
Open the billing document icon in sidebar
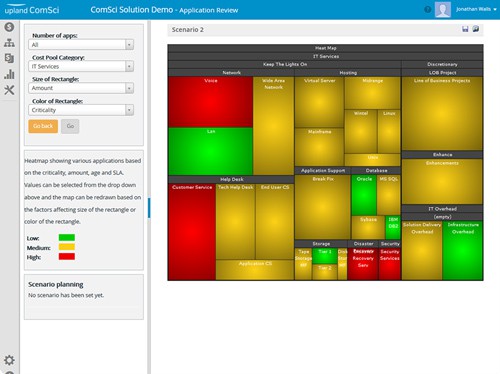pyautogui.click(x=9, y=58)
